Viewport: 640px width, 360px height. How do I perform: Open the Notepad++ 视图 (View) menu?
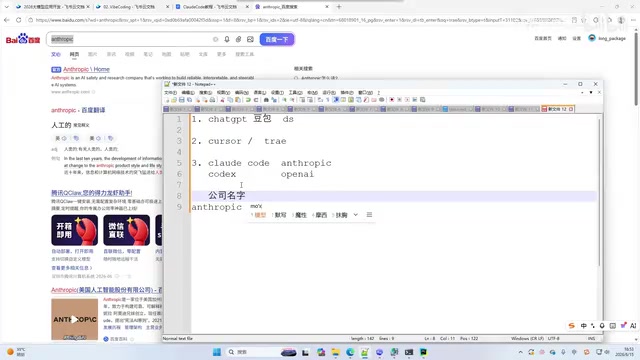point(223,93)
